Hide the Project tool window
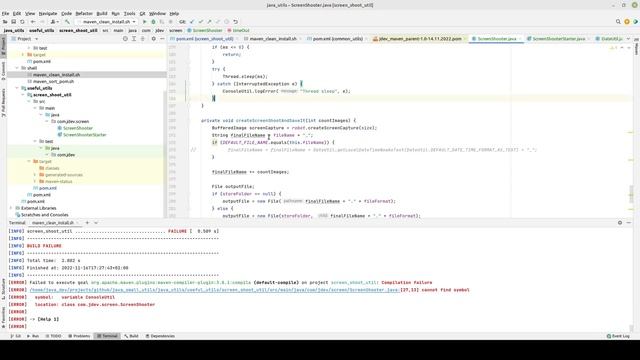Screen dimensions: 640x360 point(162,39)
